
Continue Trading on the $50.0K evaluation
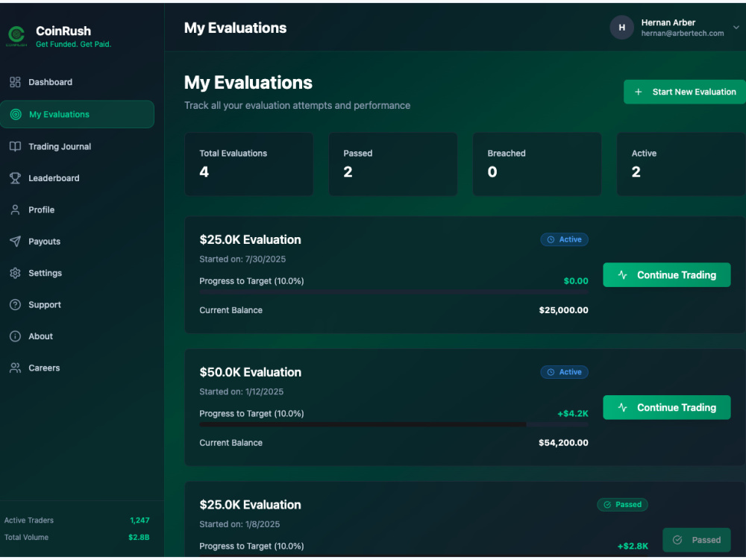[x=666, y=407]
